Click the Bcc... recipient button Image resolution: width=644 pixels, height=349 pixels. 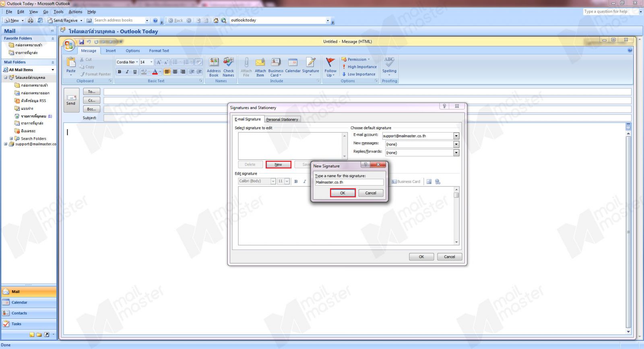(92, 109)
